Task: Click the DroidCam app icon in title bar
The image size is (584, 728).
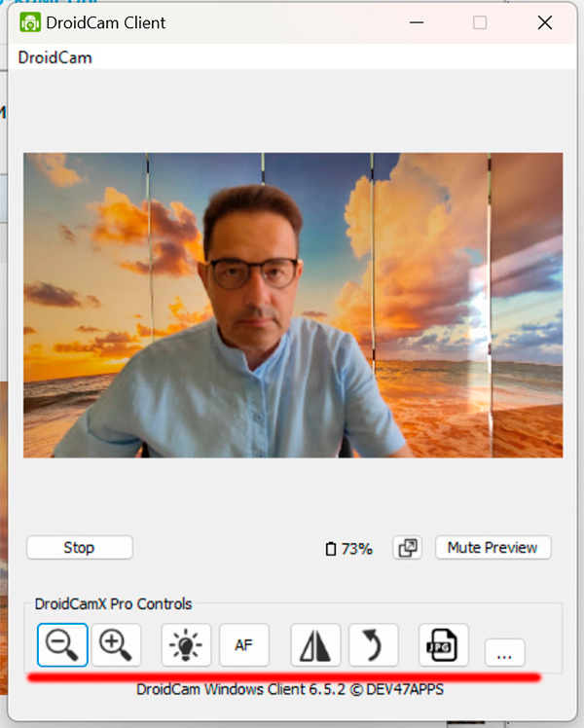Action: tap(30, 21)
